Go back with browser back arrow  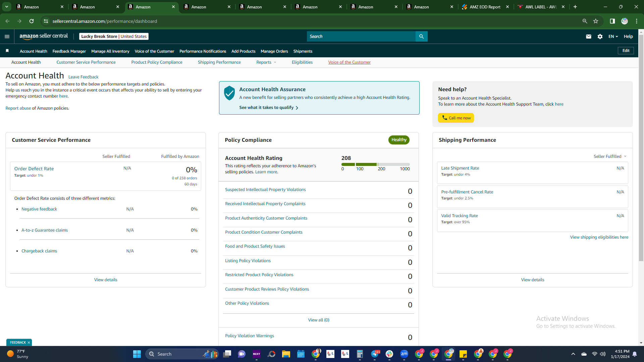coord(7,21)
